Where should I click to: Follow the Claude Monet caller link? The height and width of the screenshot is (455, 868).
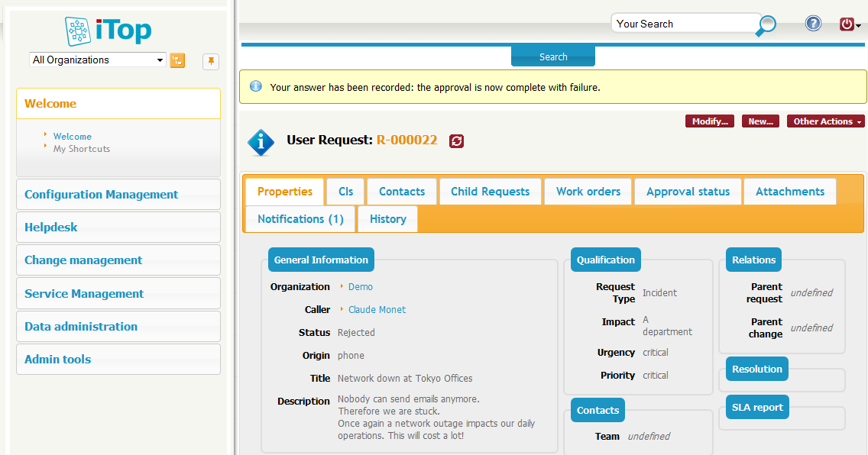[377, 310]
